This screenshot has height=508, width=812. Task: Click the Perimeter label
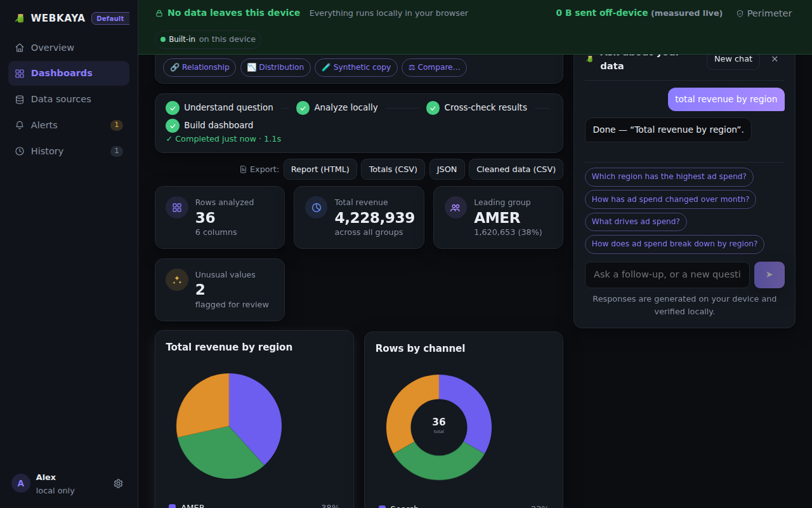(x=769, y=13)
